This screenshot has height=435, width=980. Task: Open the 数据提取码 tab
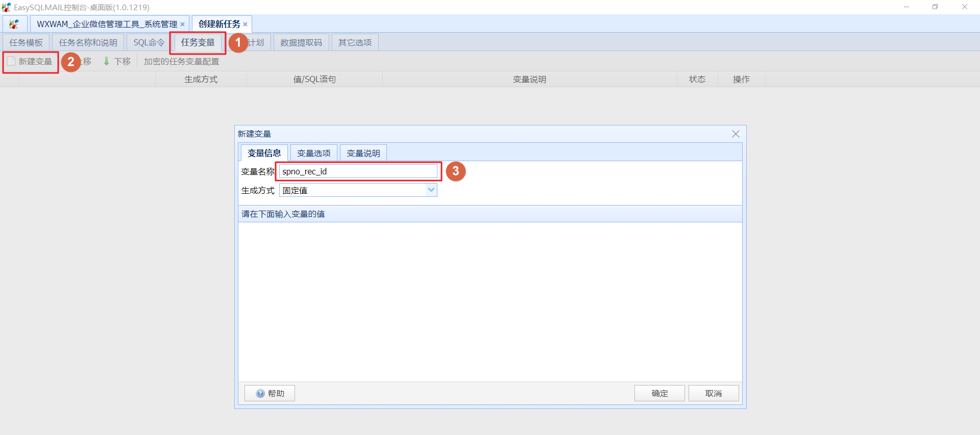301,43
